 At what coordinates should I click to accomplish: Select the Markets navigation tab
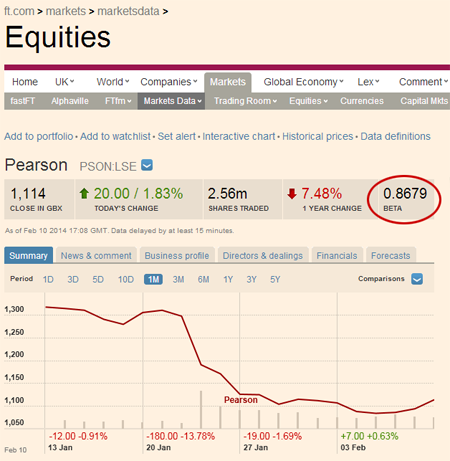click(x=228, y=82)
